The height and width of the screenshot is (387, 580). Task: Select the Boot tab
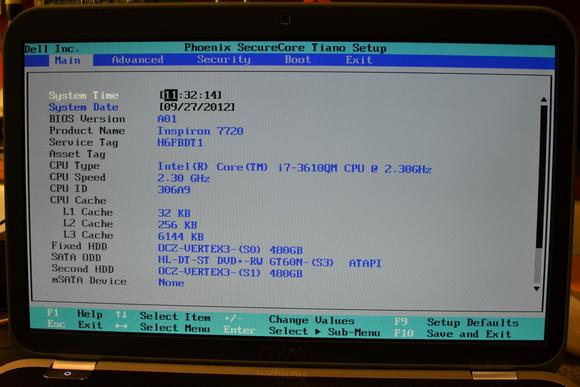click(298, 60)
